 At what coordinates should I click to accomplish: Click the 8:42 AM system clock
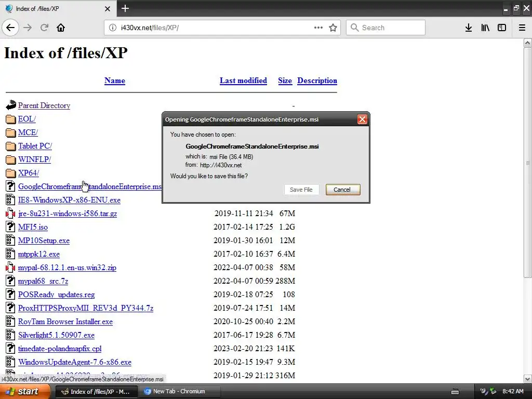point(513,392)
